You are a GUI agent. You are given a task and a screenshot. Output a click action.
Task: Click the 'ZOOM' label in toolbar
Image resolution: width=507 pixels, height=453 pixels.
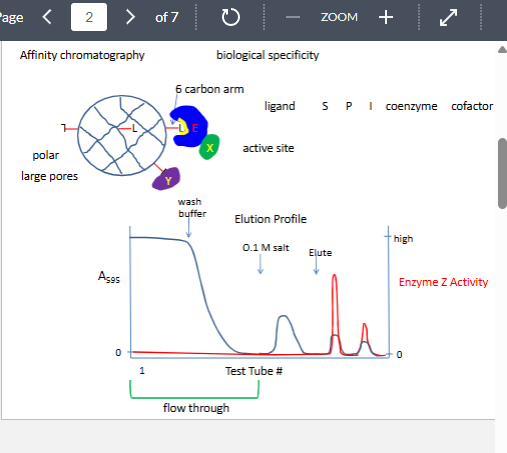point(339,17)
